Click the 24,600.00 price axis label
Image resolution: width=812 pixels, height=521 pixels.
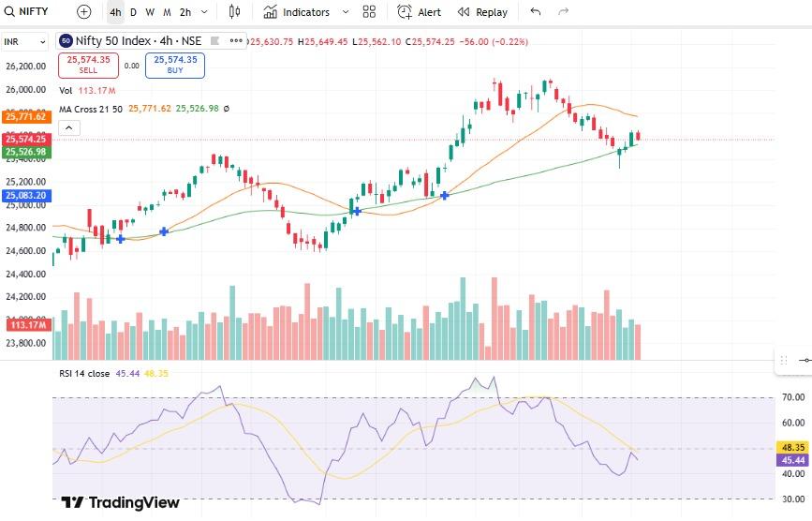tap(26, 250)
